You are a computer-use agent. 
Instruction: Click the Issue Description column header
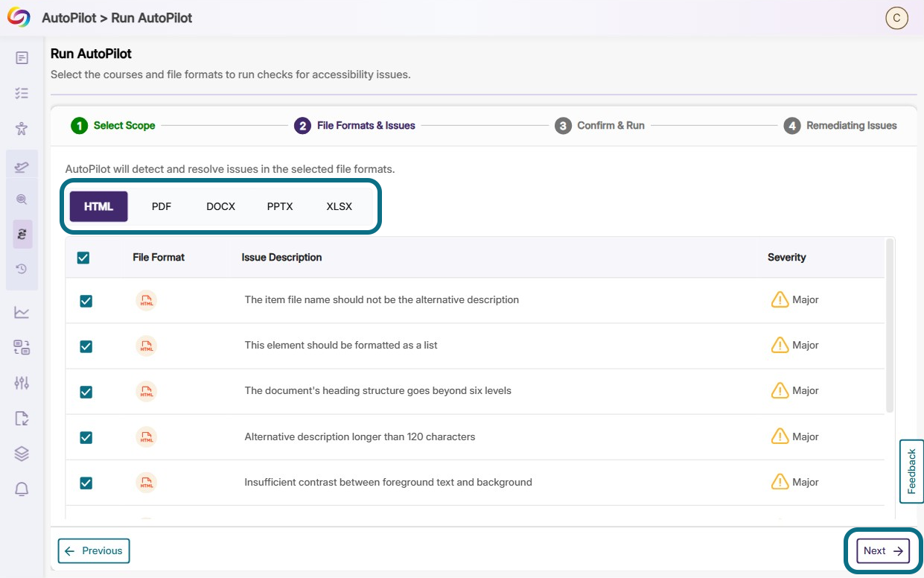pyautogui.click(x=281, y=257)
